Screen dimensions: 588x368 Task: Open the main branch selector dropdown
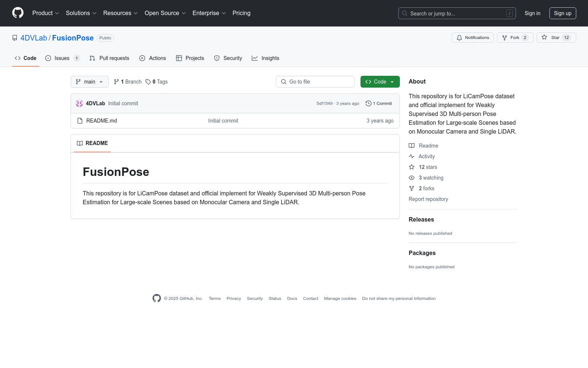[x=89, y=82]
